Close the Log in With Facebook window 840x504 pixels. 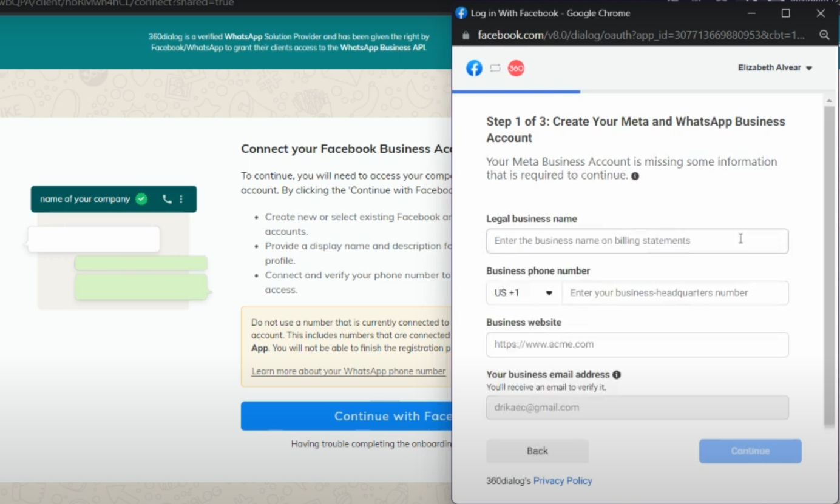(x=821, y=13)
